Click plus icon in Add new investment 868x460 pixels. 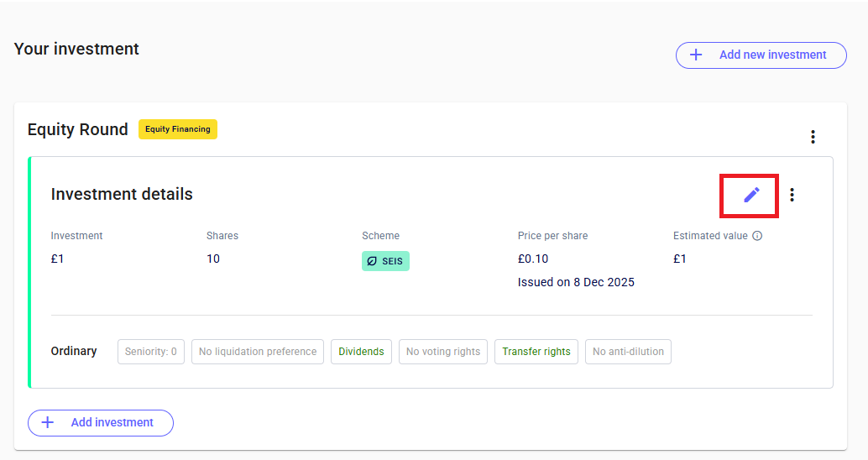pos(696,55)
